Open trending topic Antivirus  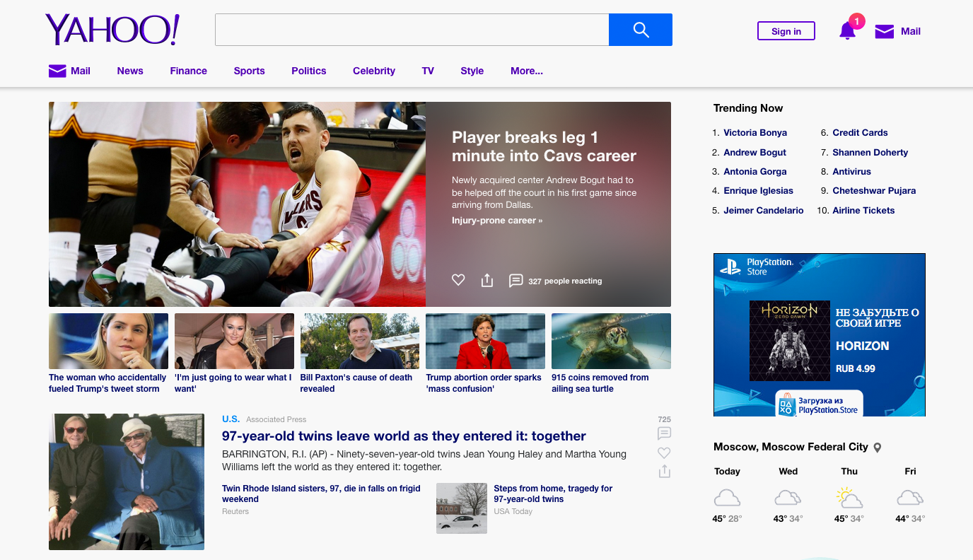tap(851, 171)
